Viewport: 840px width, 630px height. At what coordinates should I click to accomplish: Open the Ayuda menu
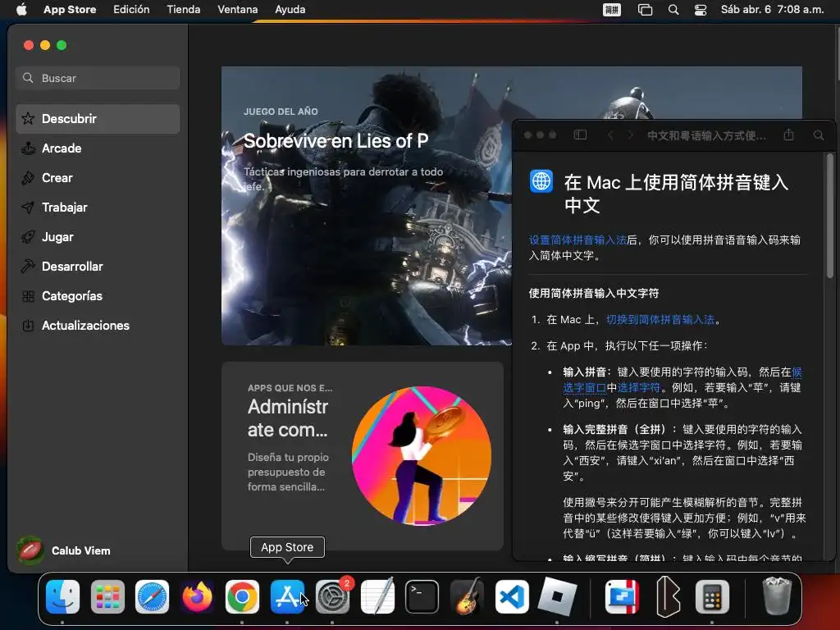click(290, 9)
